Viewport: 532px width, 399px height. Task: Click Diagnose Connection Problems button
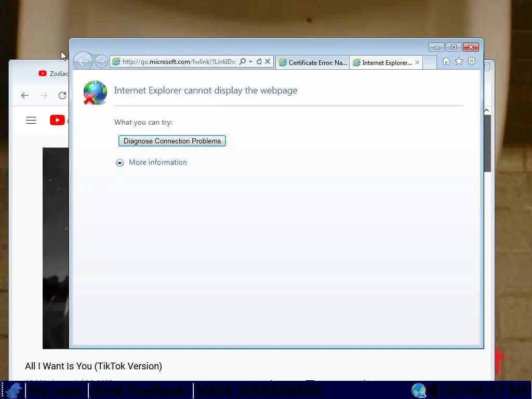tap(172, 141)
